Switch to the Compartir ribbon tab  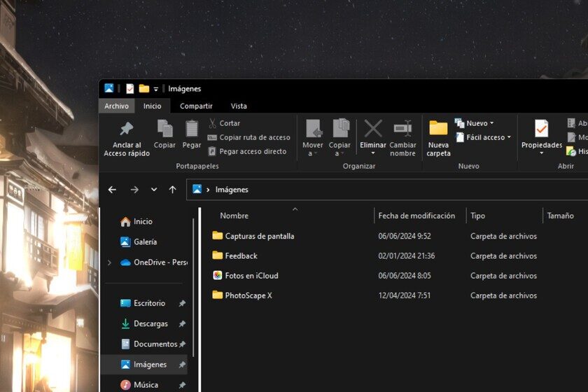point(196,106)
